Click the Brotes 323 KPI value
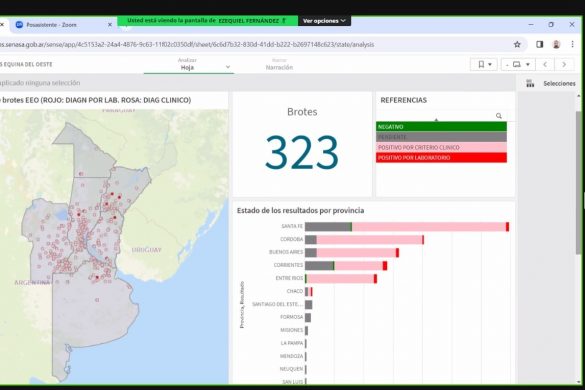The image size is (585, 390). pos(302,153)
